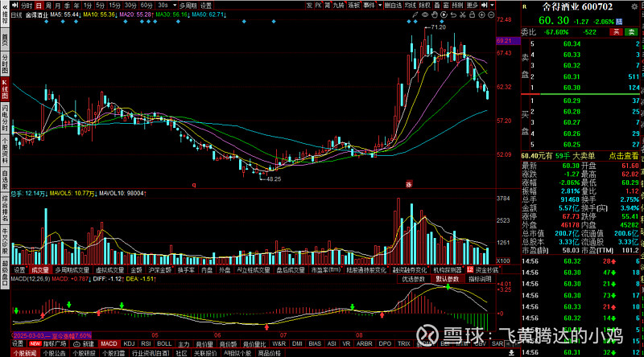
Task: Select the 15分 period
Action: [114, 6]
